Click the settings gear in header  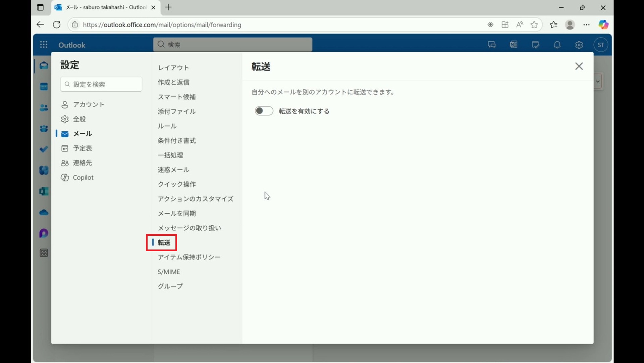[579, 45]
